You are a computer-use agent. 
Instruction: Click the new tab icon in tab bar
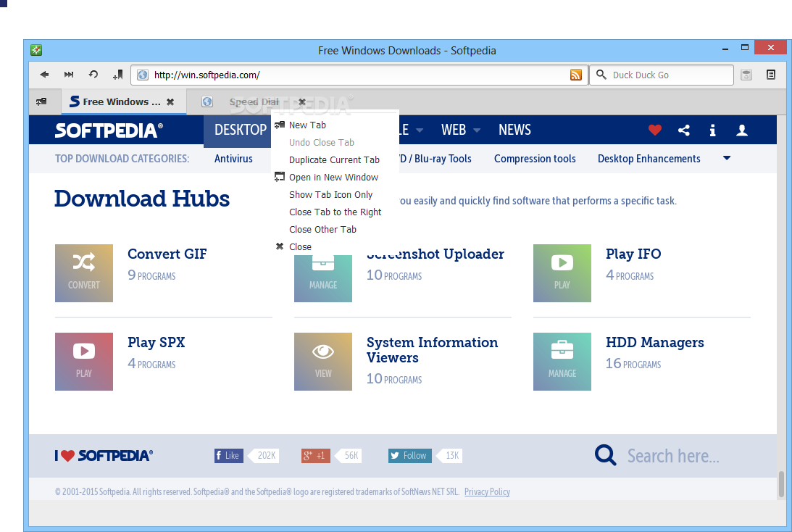click(41, 101)
